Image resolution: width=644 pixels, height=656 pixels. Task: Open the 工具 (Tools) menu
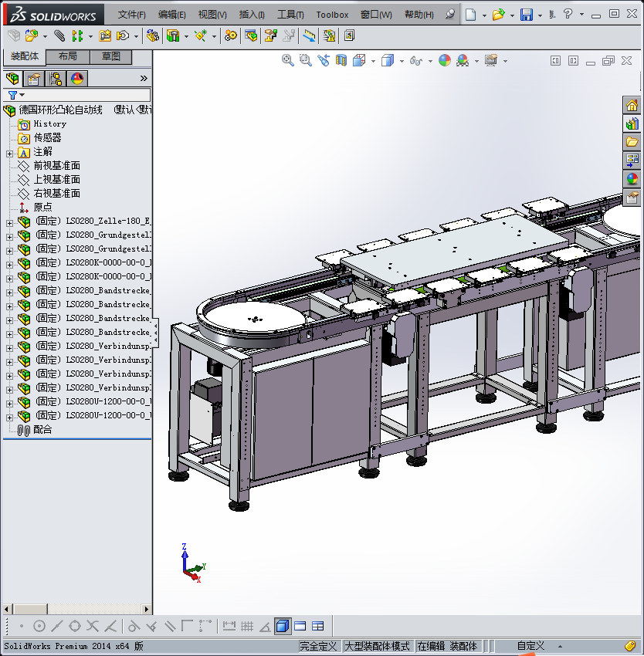[290, 15]
